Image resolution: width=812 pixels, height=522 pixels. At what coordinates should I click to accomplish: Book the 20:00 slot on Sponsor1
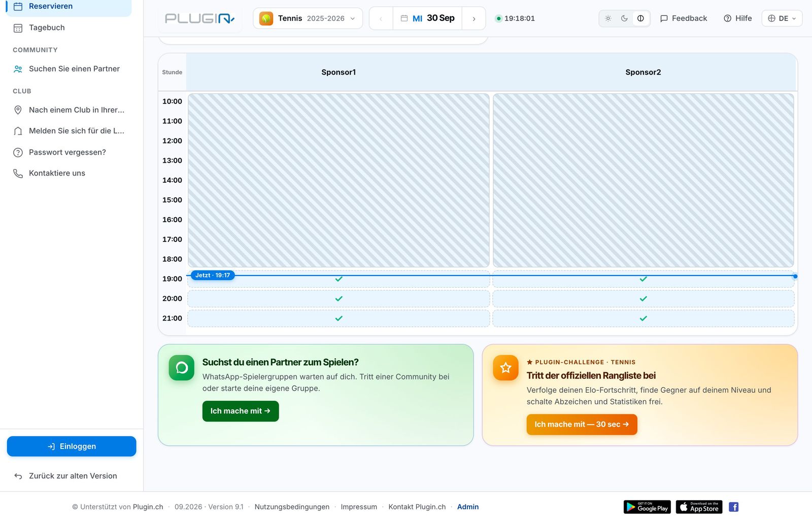pyautogui.click(x=339, y=299)
